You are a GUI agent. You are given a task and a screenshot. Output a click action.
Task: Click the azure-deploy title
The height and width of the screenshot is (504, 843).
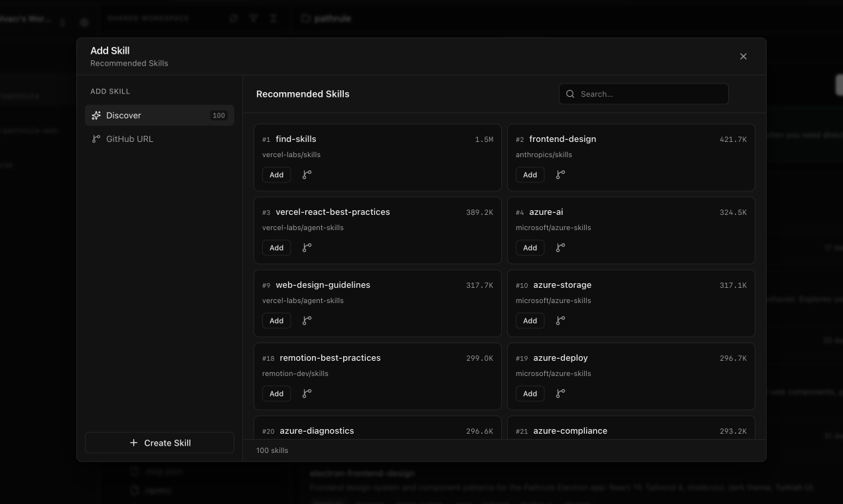pos(561,358)
